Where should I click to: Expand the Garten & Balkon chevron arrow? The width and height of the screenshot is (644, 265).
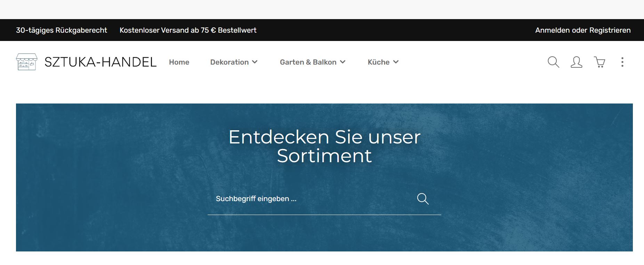(343, 62)
